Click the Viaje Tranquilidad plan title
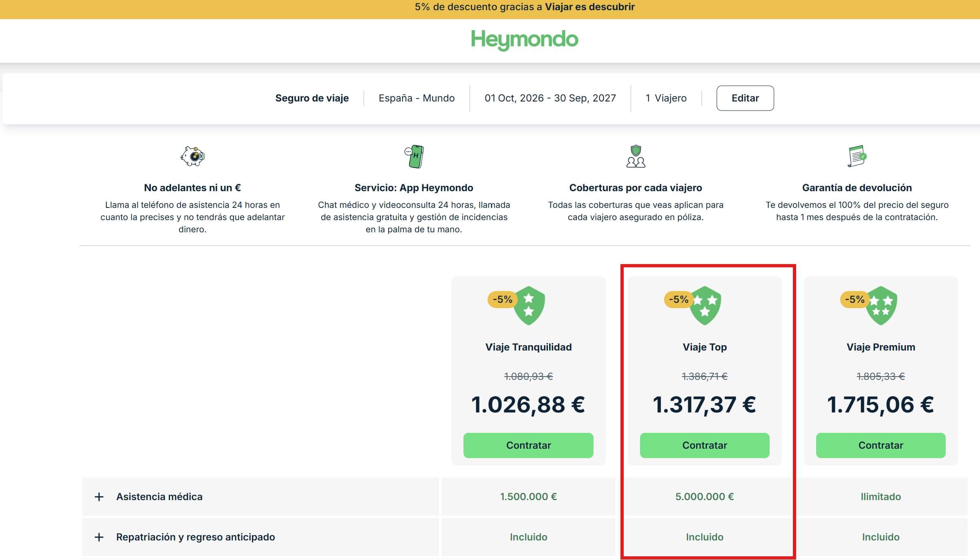This screenshot has height=560, width=980. pyautogui.click(x=528, y=347)
